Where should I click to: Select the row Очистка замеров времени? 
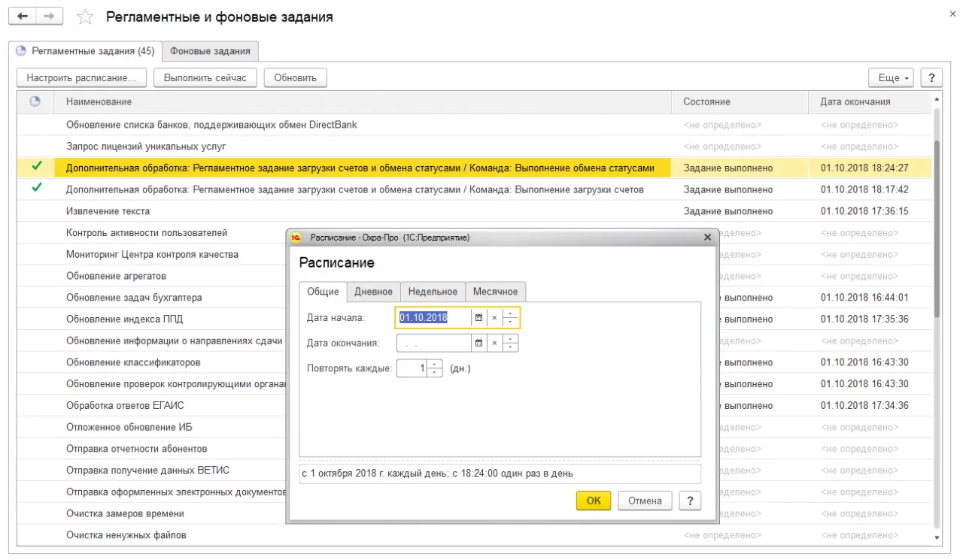152,513
